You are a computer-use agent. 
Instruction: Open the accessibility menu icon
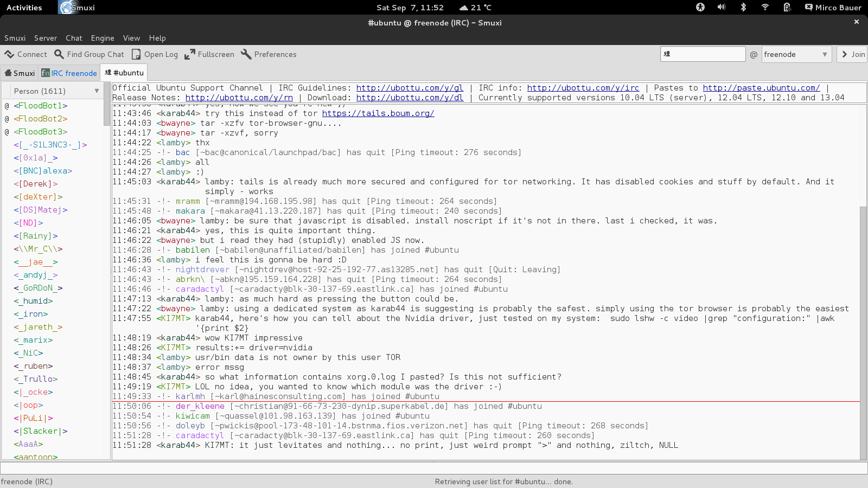coord(700,8)
